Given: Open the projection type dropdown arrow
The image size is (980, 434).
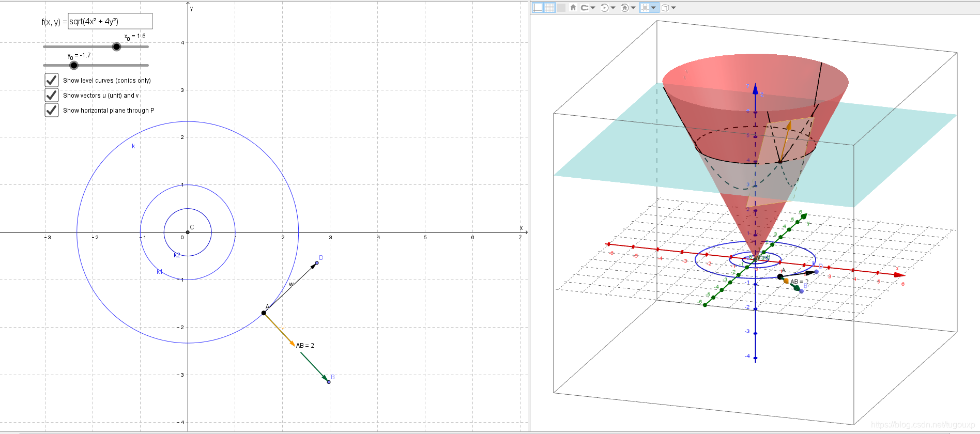Looking at the screenshot, I should tap(673, 8).
